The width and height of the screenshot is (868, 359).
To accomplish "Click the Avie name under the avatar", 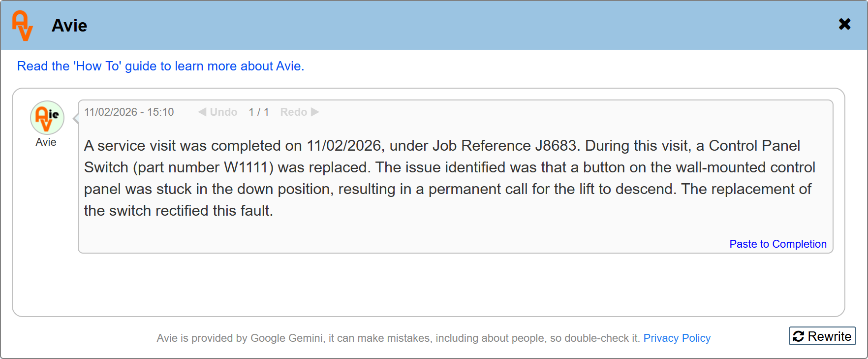I will coord(46,142).
